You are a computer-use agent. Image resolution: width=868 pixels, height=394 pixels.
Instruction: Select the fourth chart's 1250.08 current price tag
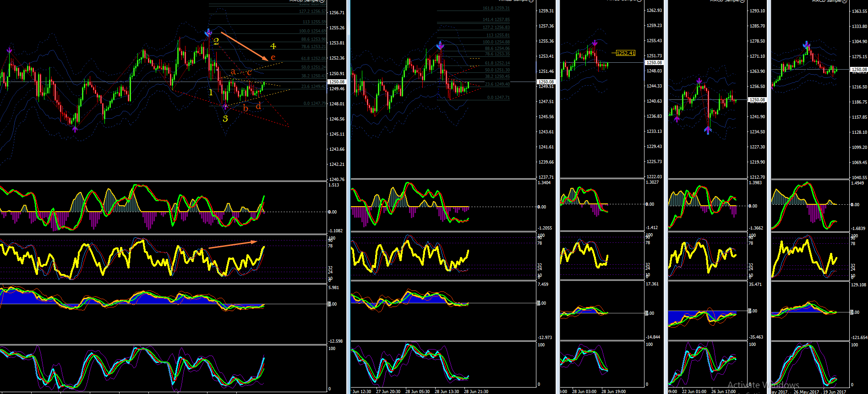[x=757, y=99]
